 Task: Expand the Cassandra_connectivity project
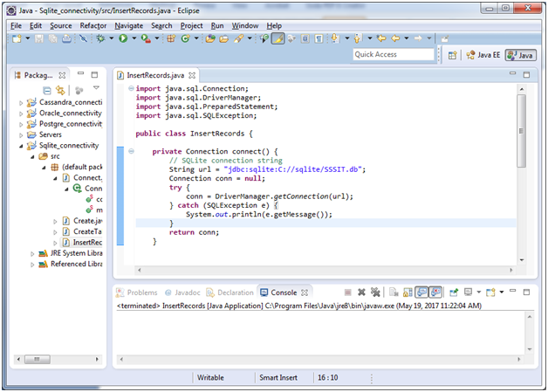coord(21,103)
